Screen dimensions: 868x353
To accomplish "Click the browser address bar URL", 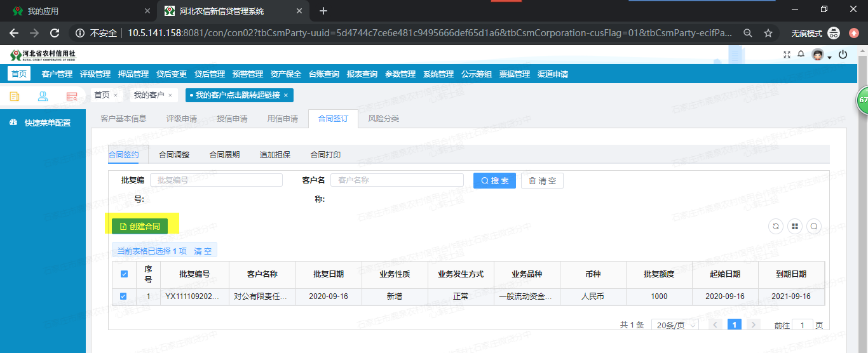I will 430,33.
